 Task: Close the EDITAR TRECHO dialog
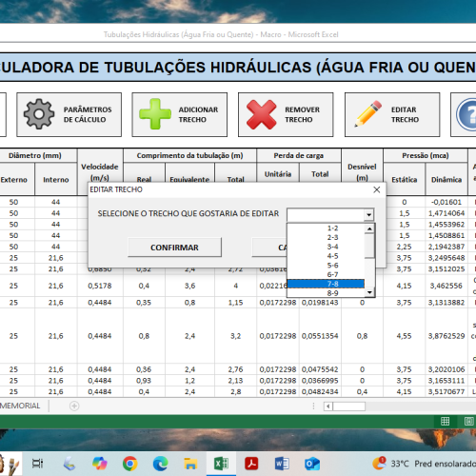click(x=377, y=189)
